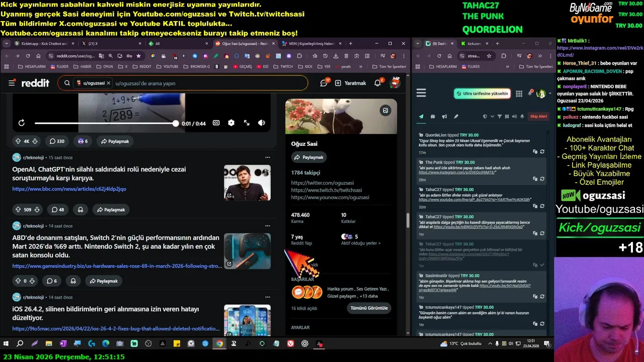Pause alerts in the dashboard
The image size is (644, 362).
click(507, 116)
